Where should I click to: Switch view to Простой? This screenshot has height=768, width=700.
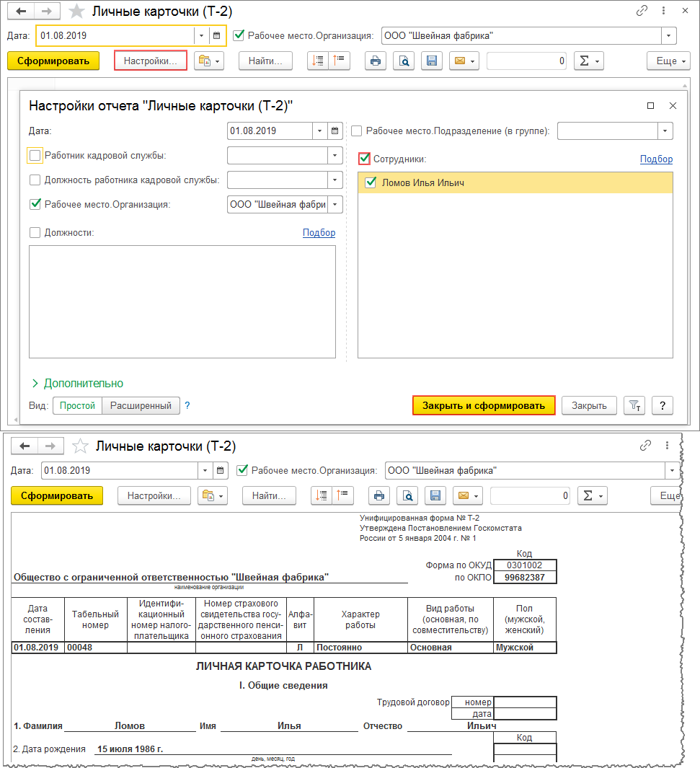[x=77, y=405]
